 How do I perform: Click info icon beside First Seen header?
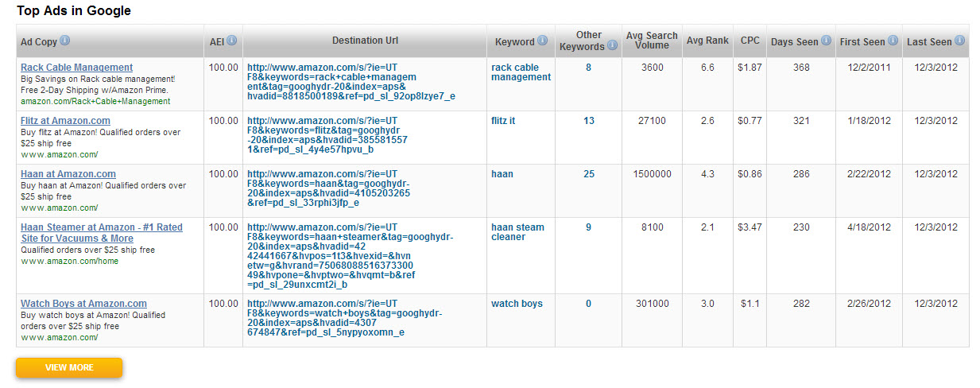tap(893, 41)
